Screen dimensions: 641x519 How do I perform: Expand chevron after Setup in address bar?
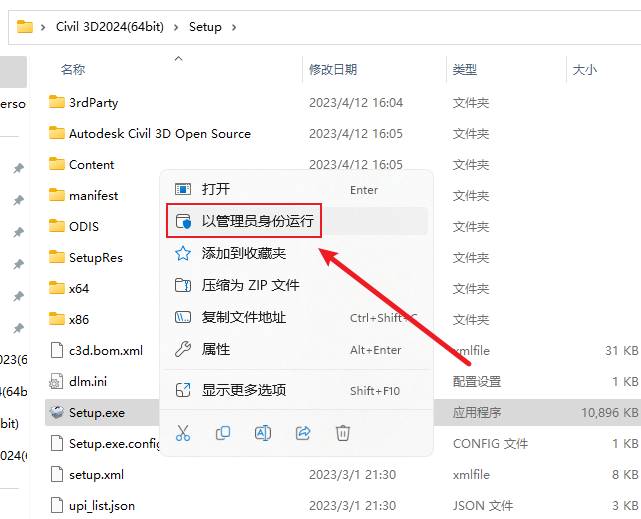(234, 27)
